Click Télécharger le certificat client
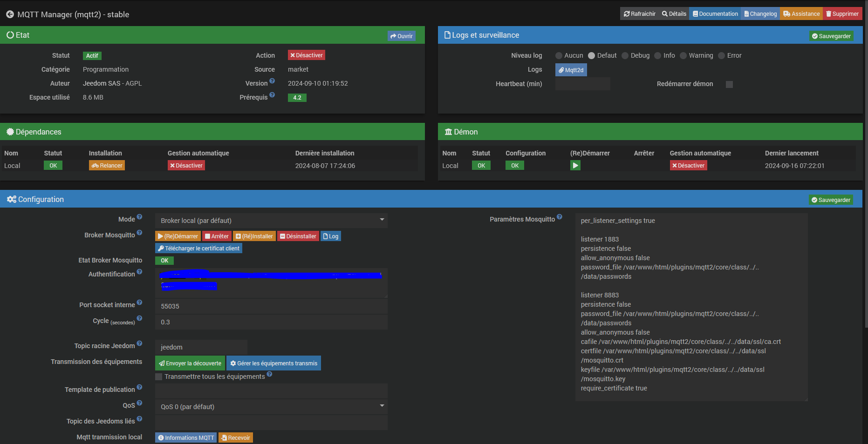 (x=198, y=249)
